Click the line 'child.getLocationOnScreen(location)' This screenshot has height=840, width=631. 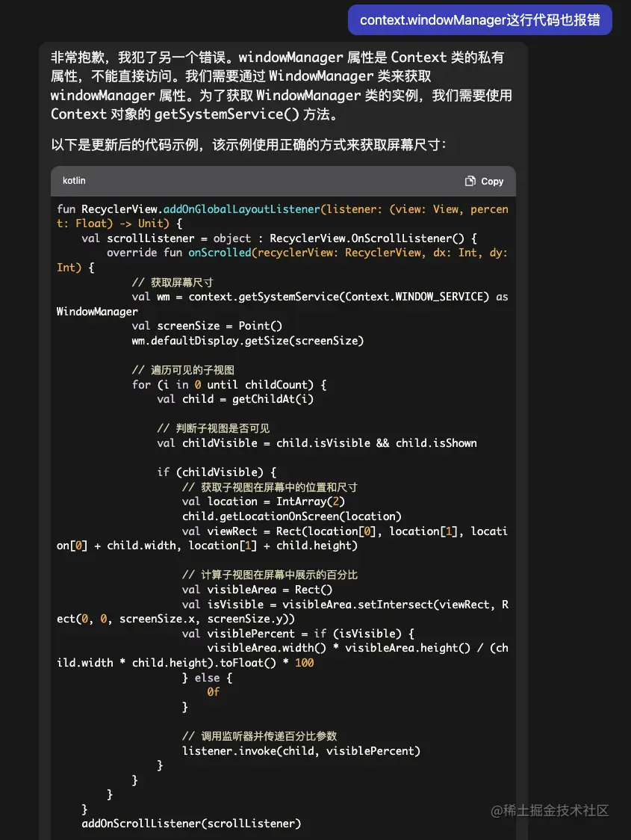(x=292, y=516)
